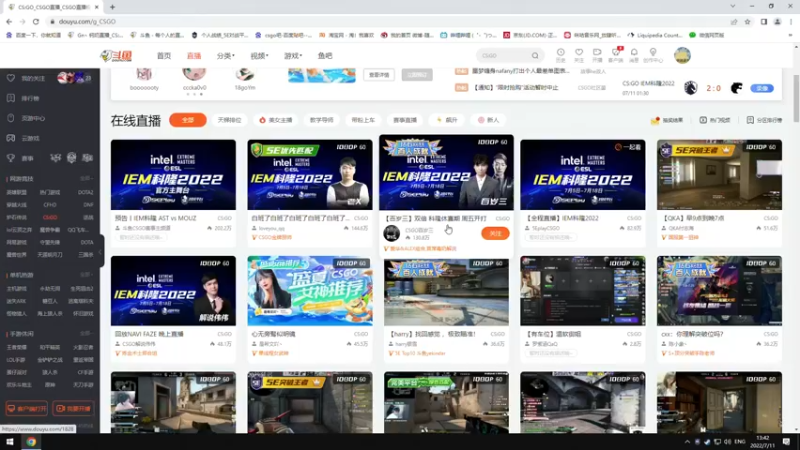Select the 美女主播 filter pill
Viewport: 800px width, 450px height.
(276, 120)
